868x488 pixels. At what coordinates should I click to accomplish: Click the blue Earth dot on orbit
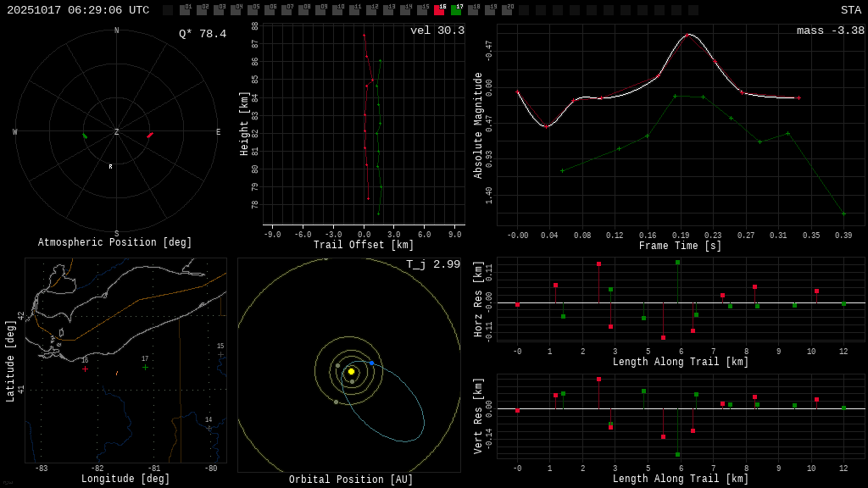371,363
